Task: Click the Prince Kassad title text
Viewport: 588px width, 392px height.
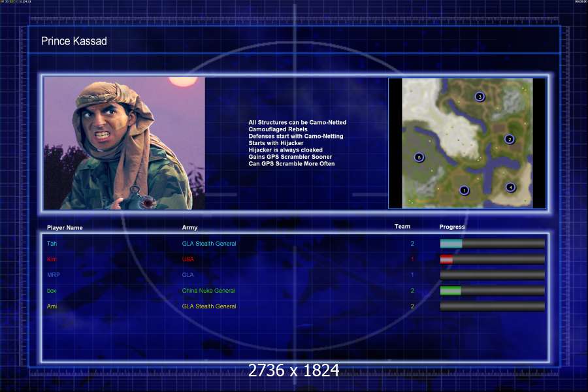Action: pos(74,41)
